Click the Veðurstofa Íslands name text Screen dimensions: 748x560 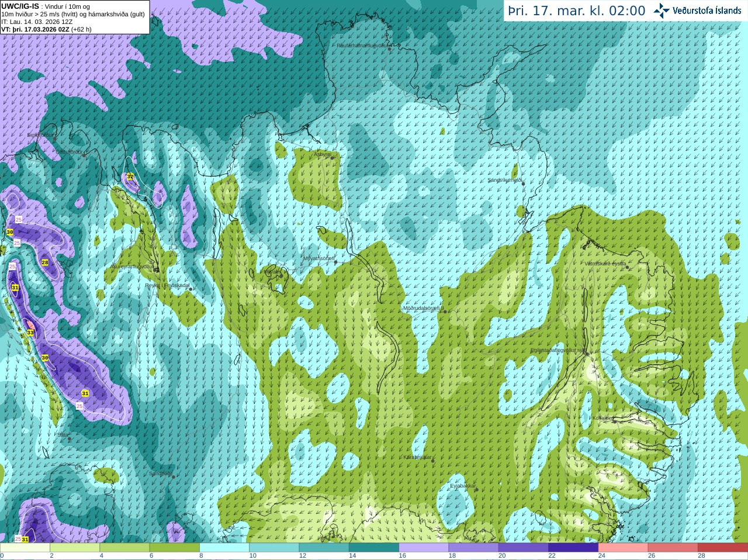pos(707,11)
